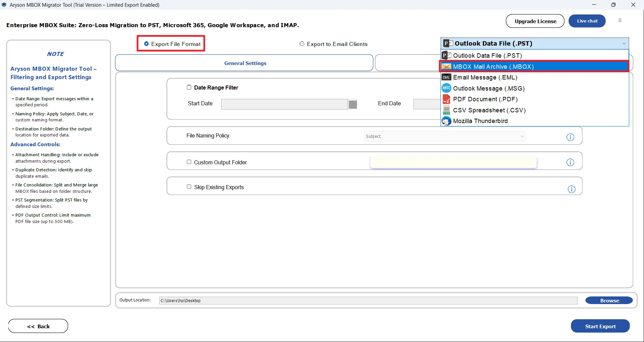The image size is (644, 342).
Task: Click the Advanced Controls heading
Action: point(35,144)
